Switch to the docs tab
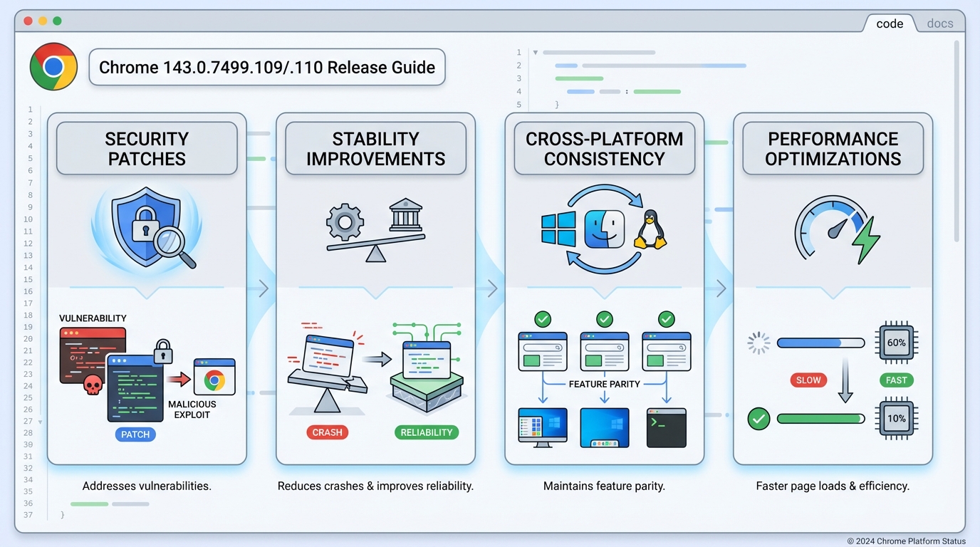This screenshot has width=980, height=547. point(939,24)
